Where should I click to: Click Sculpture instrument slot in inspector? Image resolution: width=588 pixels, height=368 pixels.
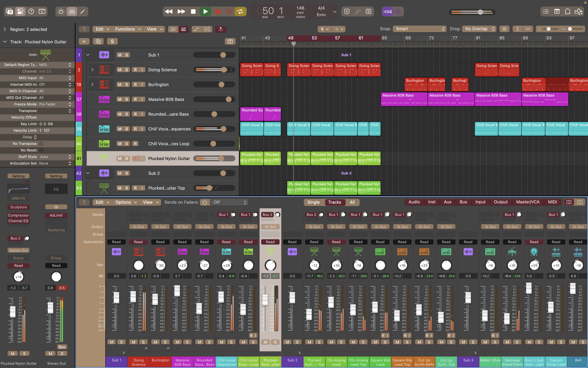pos(19,207)
